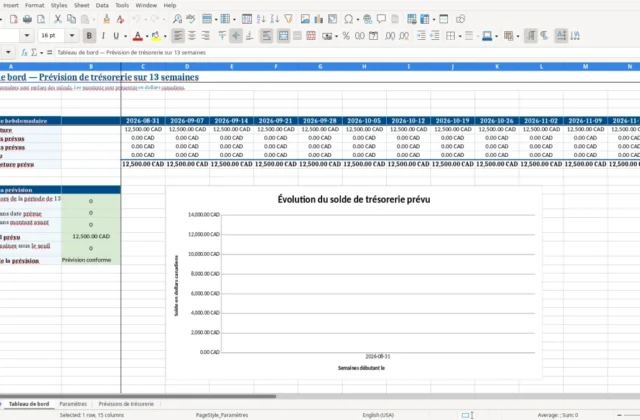Click the formula bar input line
This screenshot has width=640, height=420.
(347, 52)
